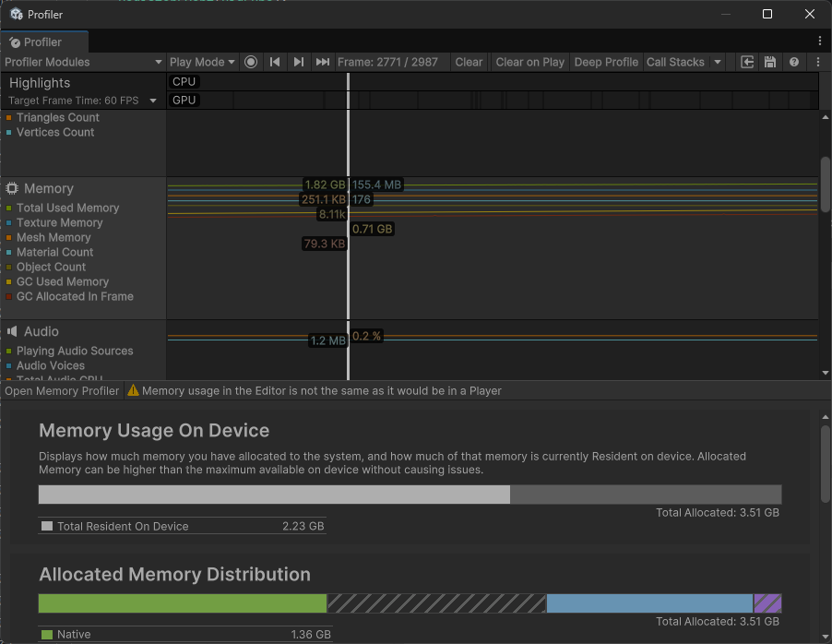The height and width of the screenshot is (644, 832).
Task: Enable Clear on Play
Action: click(x=529, y=62)
